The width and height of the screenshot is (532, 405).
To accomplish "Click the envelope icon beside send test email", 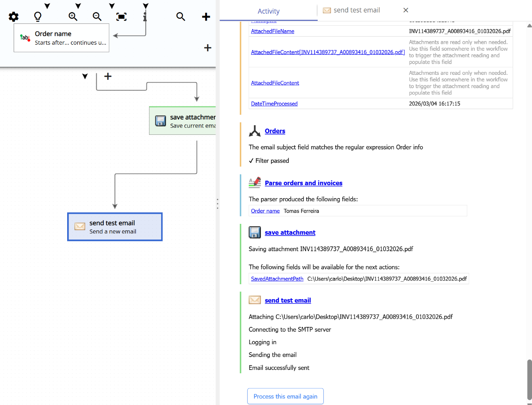I will (255, 300).
